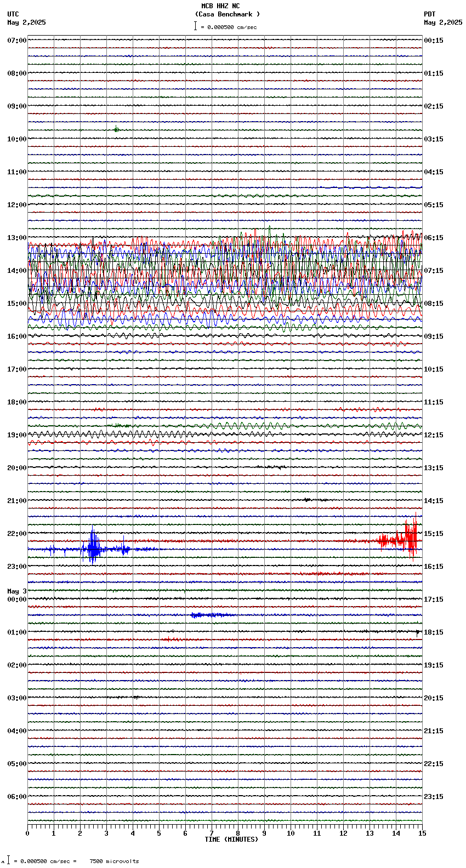This screenshot has width=466, height=868.
Task: Click the 00:00 UTC time label
Action: 17,599
